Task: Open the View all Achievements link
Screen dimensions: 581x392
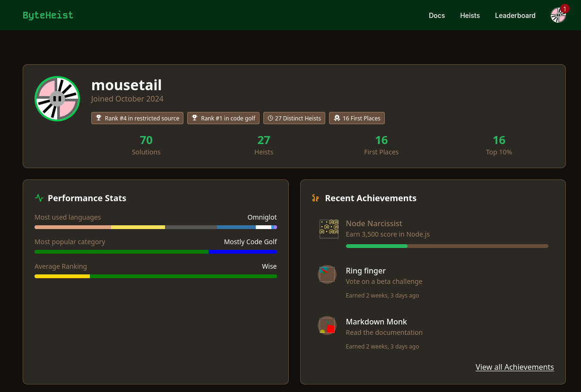Action: [514, 367]
